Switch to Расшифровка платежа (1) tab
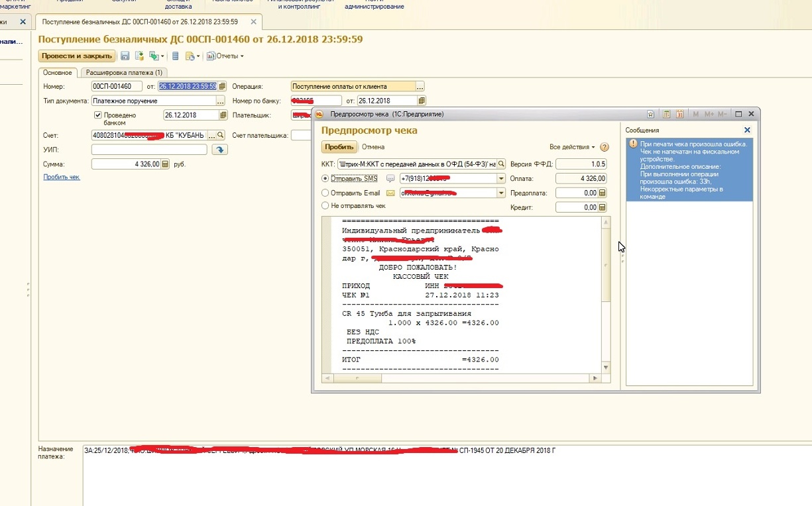Viewport: 812px width, 506px height. [125, 72]
